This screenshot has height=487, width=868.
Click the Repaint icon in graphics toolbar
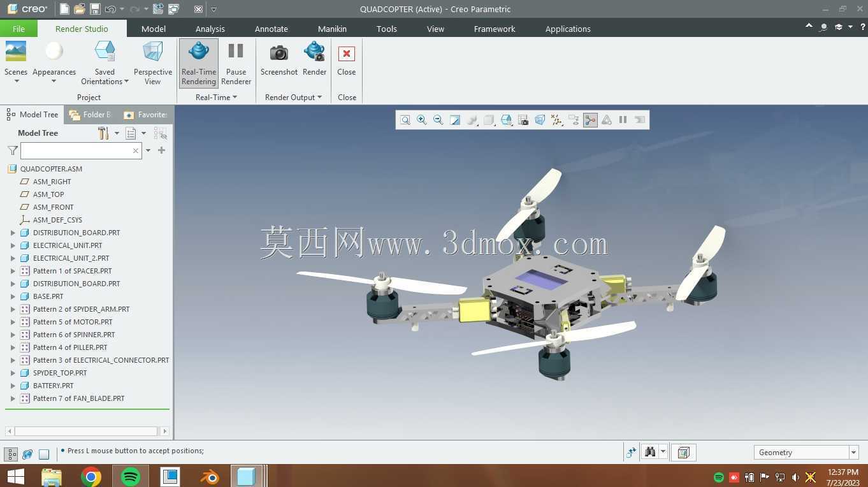tap(455, 120)
